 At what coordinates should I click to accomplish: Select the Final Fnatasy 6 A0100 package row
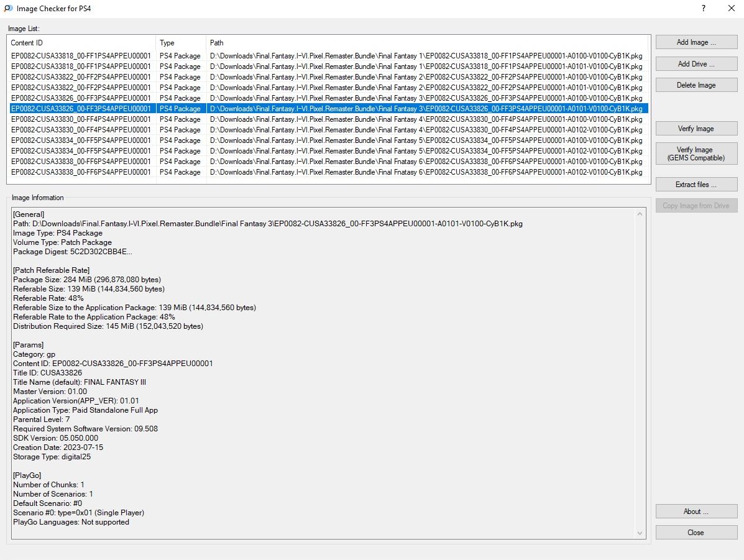tap(329, 162)
